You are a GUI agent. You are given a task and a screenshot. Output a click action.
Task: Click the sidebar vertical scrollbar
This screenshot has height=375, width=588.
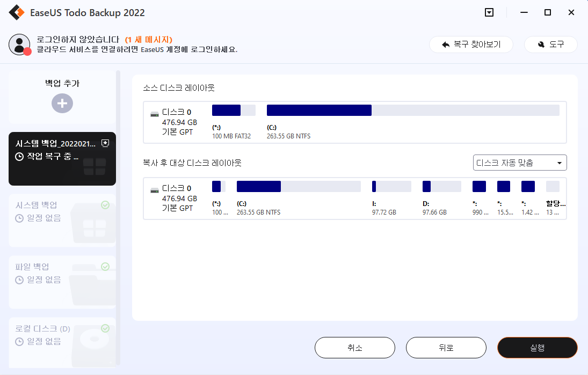[118, 217]
